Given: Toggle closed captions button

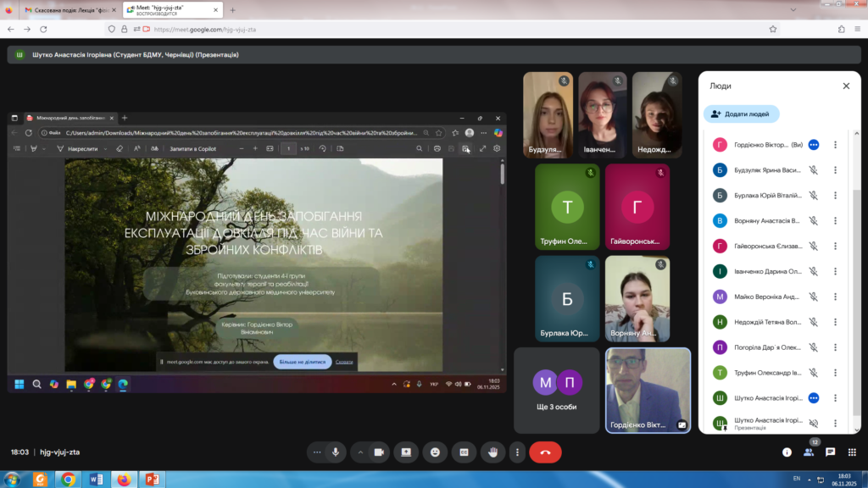Looking at the screenshot, I should pyautogui.click(x=464, y=452).
